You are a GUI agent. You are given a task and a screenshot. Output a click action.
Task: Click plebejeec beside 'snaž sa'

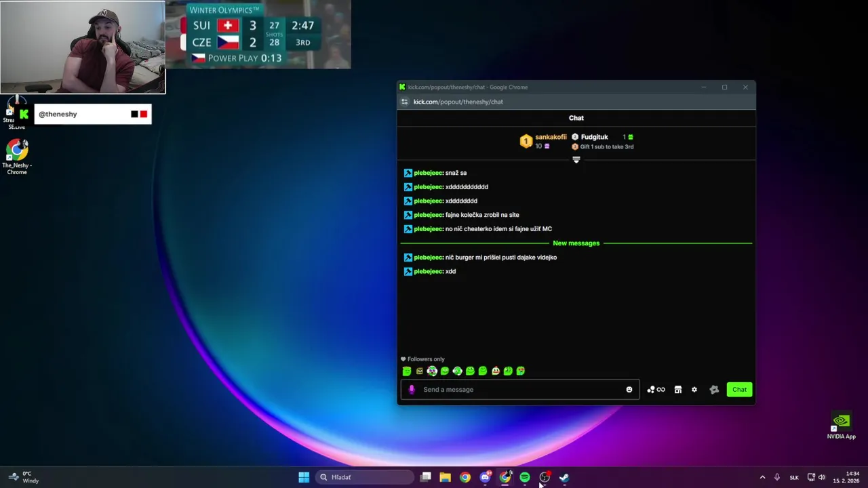(428, 173)
